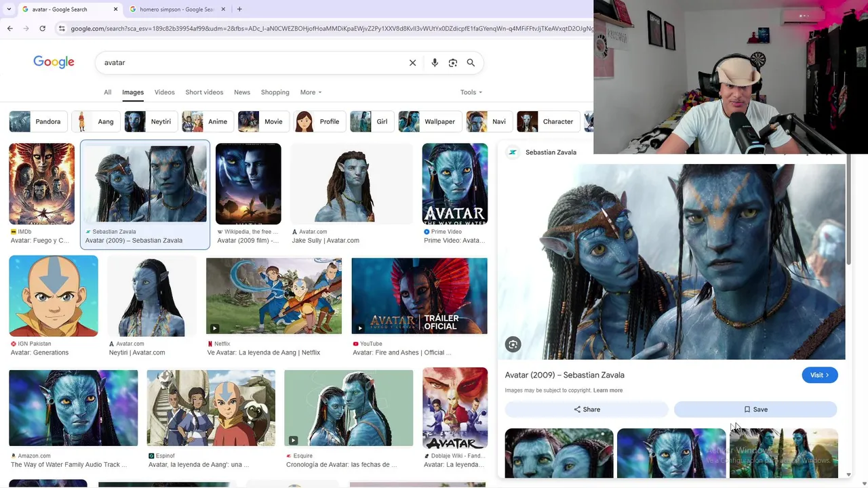Open YouTube 'Fire and Ashes' trailer thumbnail
The image size is (868, 488).
point(419,296)
